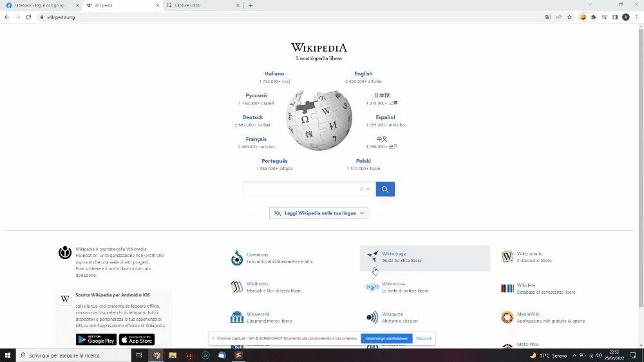Click the Wikidata barcode icon

point(507,289)
